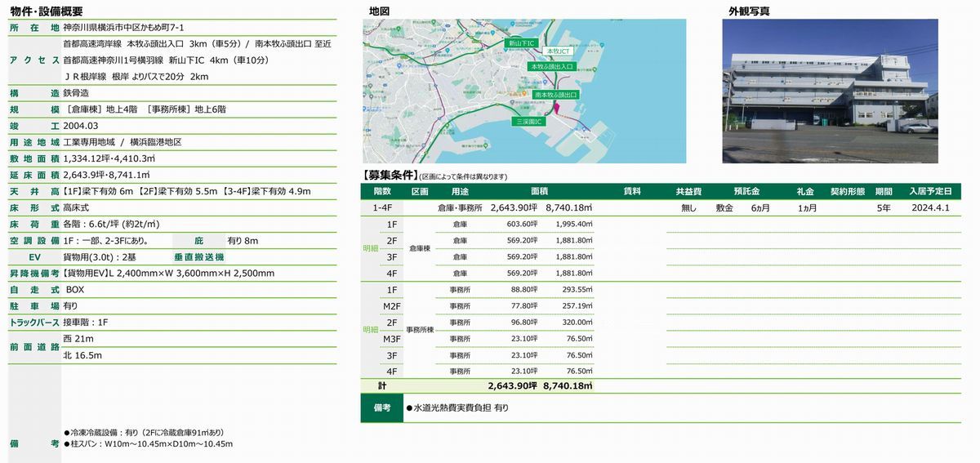Click the 駐車場 row label

click(34, 305)
